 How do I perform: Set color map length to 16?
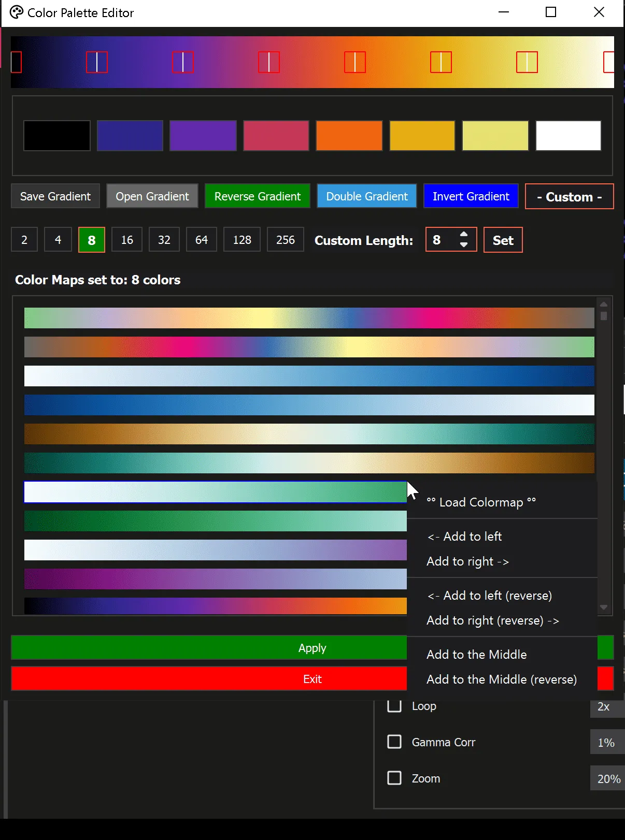point(127,240)
